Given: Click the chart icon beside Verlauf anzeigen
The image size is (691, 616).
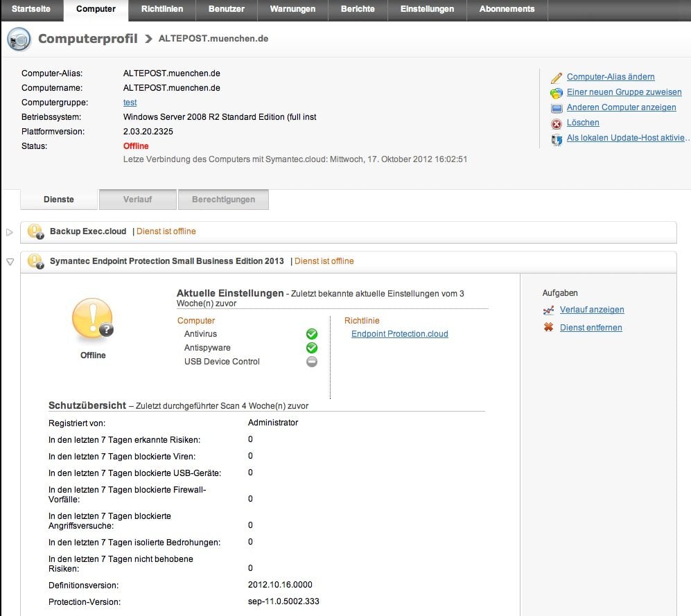Looking at the screenshot, I should pyautogui.click(x=548, y=310).
